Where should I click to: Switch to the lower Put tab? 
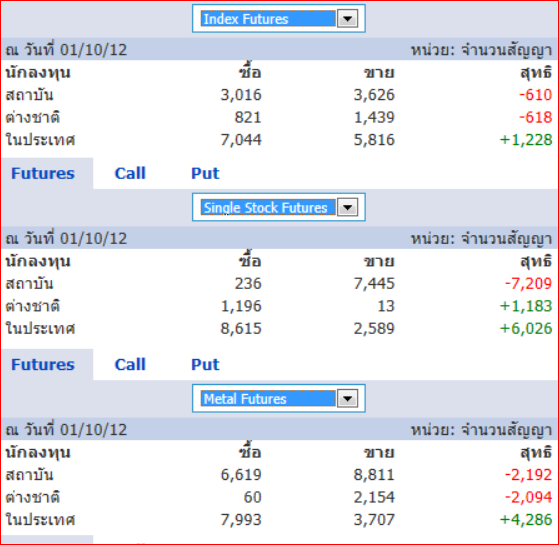205,364
